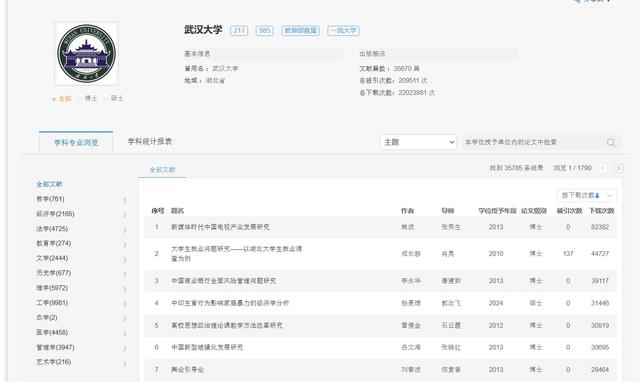640x382 pixels.
Task: Open thesis title in row 3
Action: (x=223, y=281)
